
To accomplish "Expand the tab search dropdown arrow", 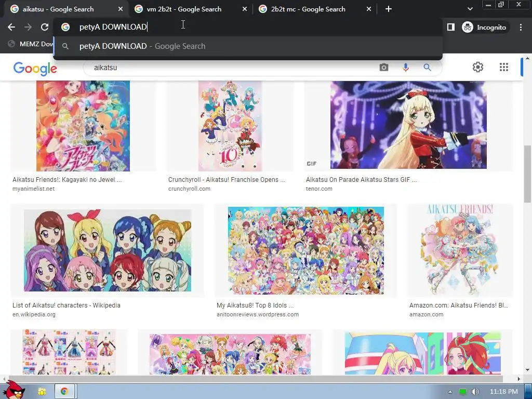I will coord(470,9).
